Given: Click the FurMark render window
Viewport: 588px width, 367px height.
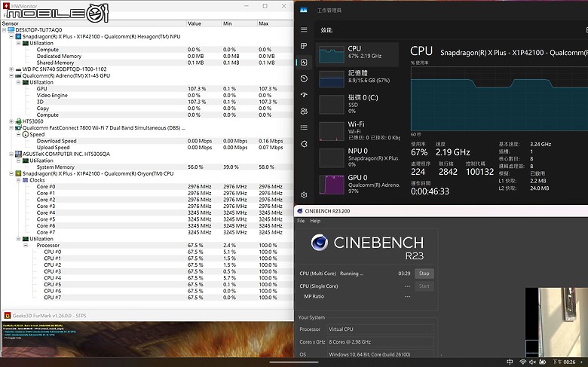Looking at the screenshot, I should point(147,339).
